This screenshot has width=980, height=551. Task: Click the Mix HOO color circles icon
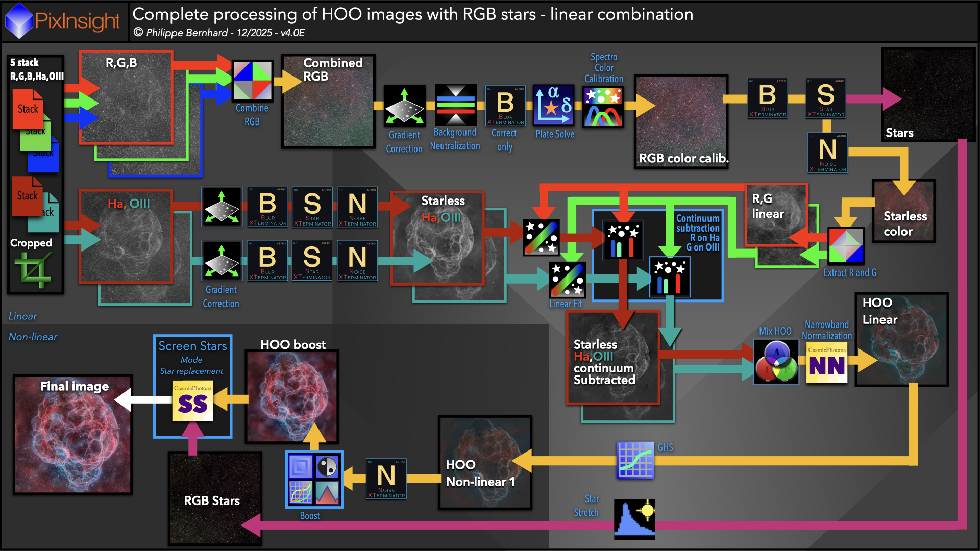point(776,362)
